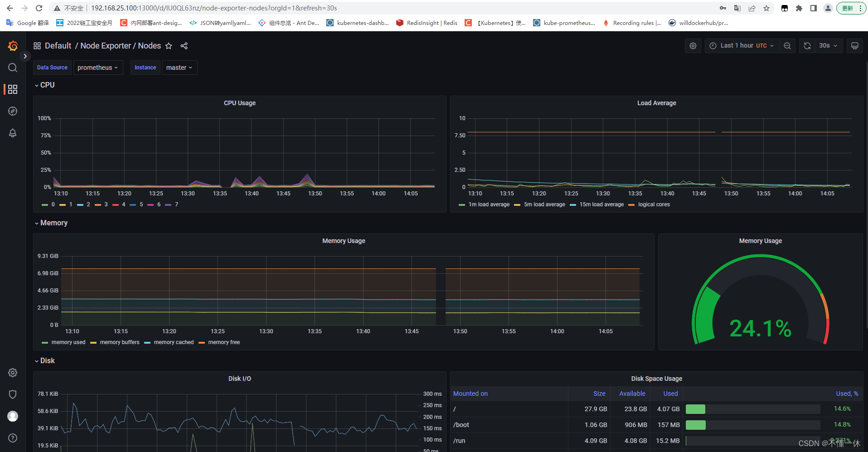Open Load Average panel title menu

tap(656, 103)
